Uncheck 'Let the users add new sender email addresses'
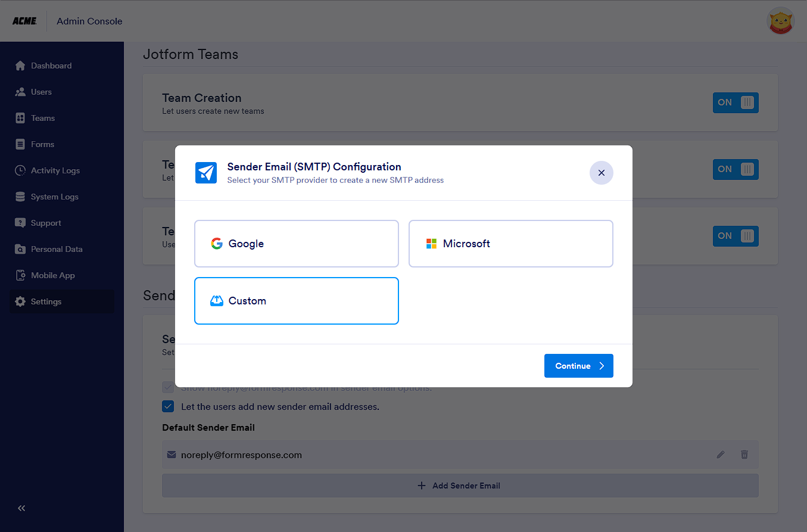Screen dimensions: 807x532 click(168, 407)
